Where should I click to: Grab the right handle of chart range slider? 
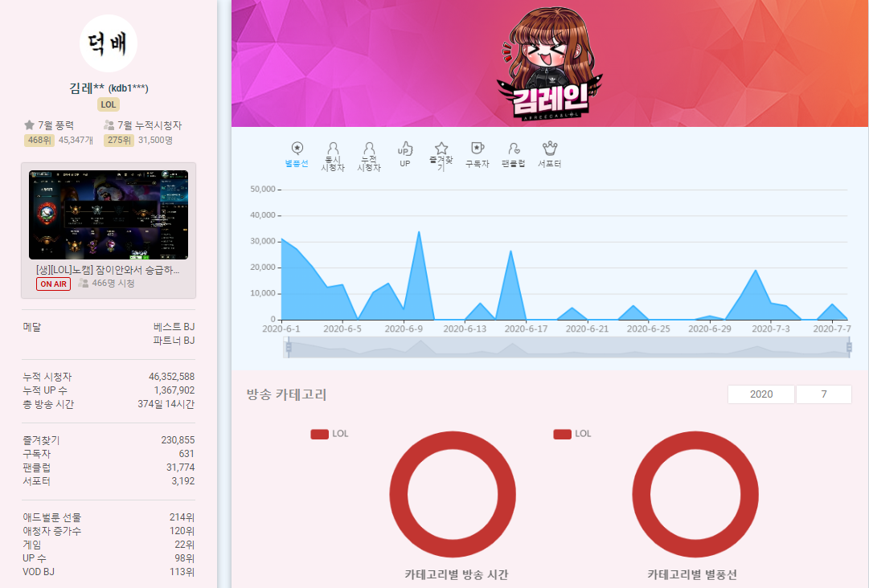click(848, 347)
